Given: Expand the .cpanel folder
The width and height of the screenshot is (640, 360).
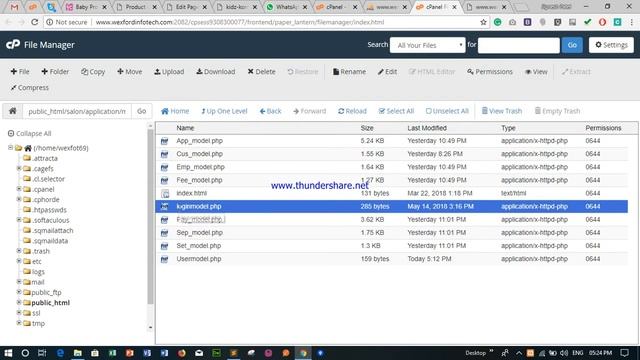Looking at the screenshot, I should click(19, 189).
